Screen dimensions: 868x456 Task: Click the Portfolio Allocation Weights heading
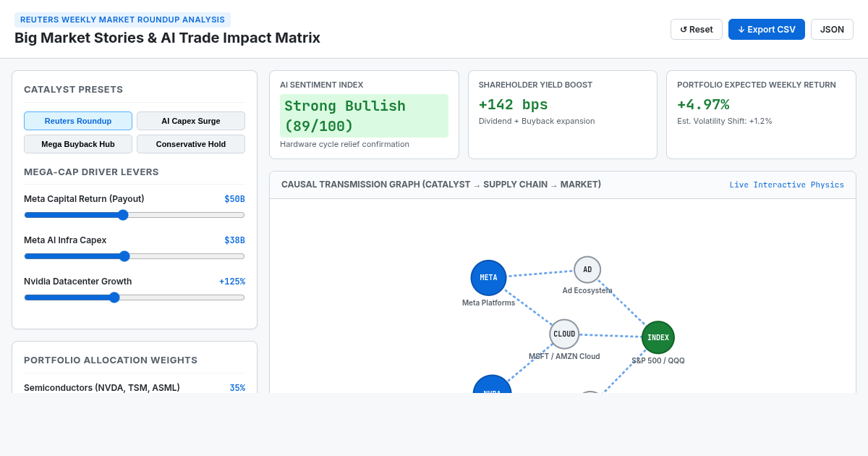point(111,360)
